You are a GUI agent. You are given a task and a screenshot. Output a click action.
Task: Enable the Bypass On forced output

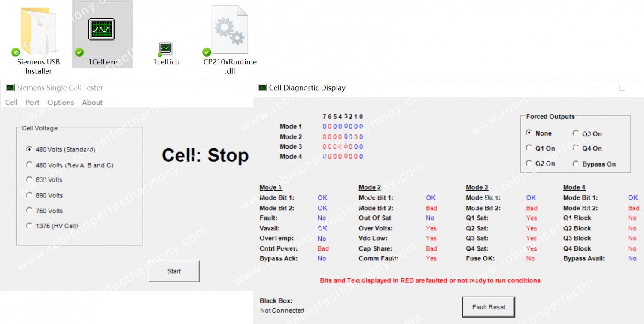(594, 164)
